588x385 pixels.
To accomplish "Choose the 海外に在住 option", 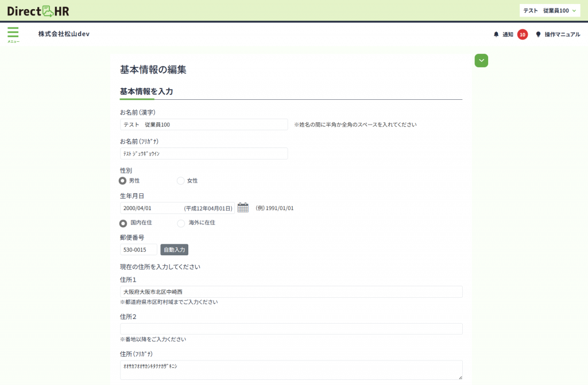I will pyautogui.click(x=181, y=223).
